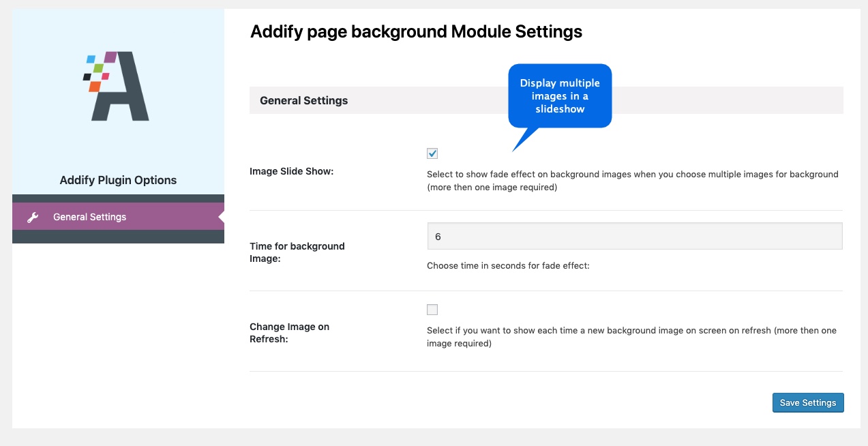Screen dimensions: 868x446
Task: Click the Addify Plugin Options heading
Action: pyautogui.click(x=117, y=179)
